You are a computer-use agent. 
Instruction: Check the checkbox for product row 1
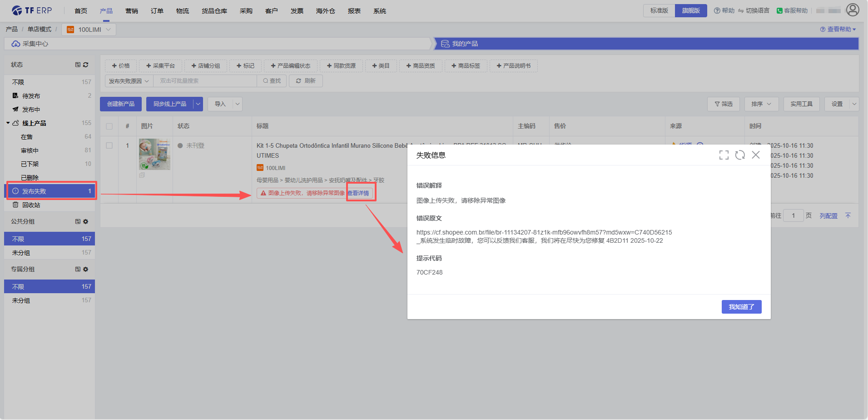pos(109,145)
